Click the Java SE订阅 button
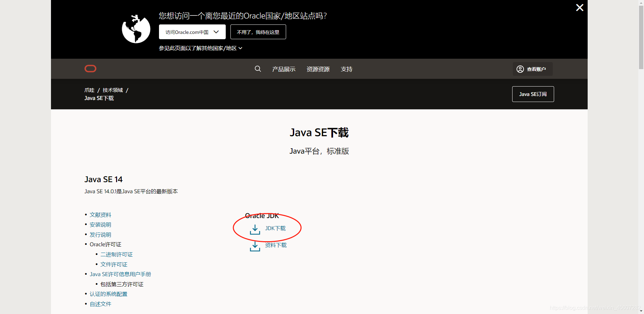Screen dimensions: 644x314 [533, 94]
